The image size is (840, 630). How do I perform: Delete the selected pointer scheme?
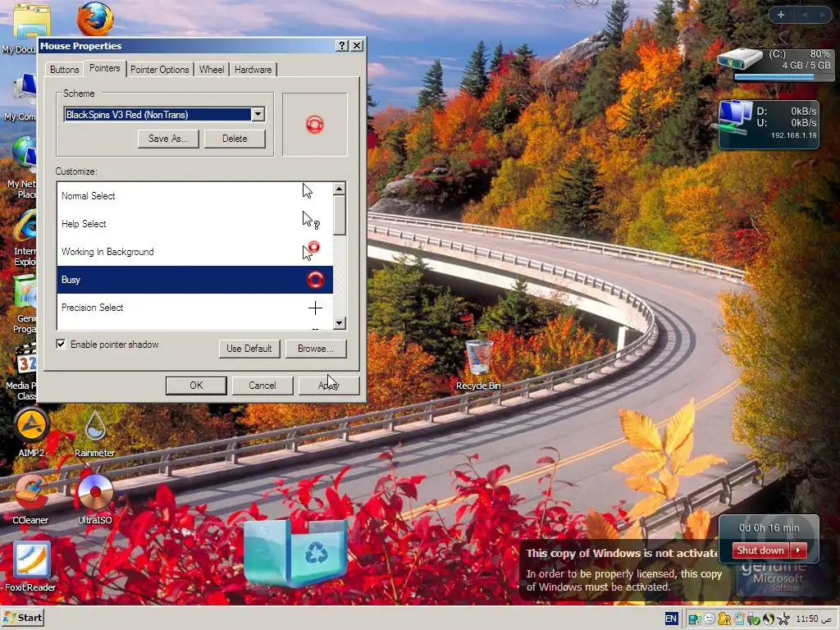click(235, 138)
